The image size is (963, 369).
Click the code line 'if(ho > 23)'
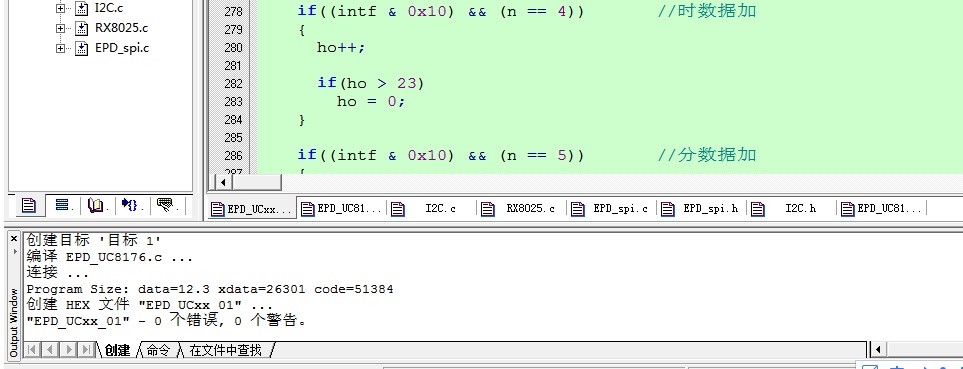(371, 83)
